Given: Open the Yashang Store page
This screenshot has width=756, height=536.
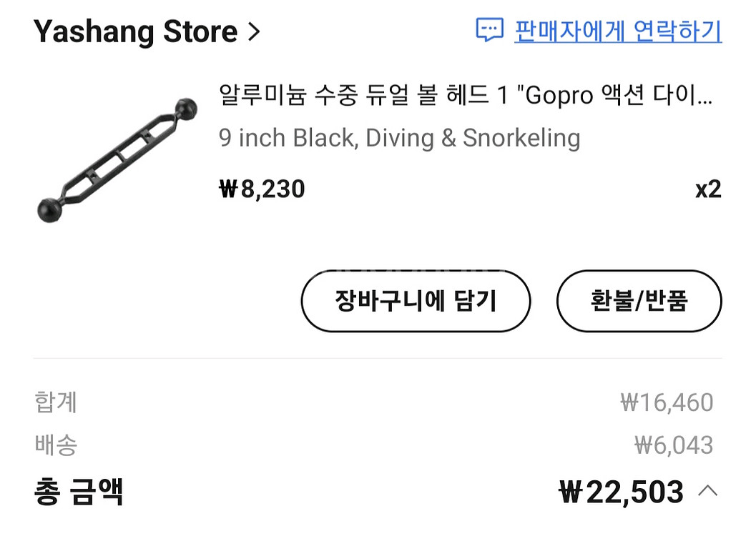Looking at the screenshot, I should (x=135, y=31).
